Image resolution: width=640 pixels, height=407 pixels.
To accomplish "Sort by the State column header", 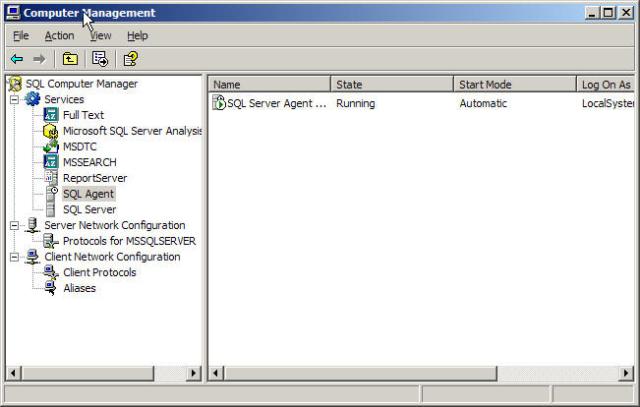I will (x=392, y=85).
